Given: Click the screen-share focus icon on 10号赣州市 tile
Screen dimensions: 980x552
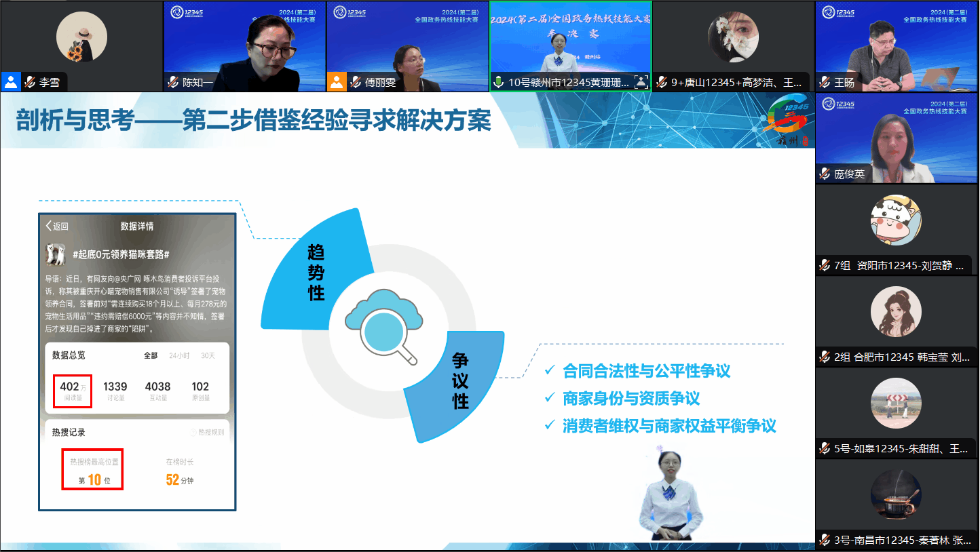Looking at the screenshot, I should tap(640, 83).
